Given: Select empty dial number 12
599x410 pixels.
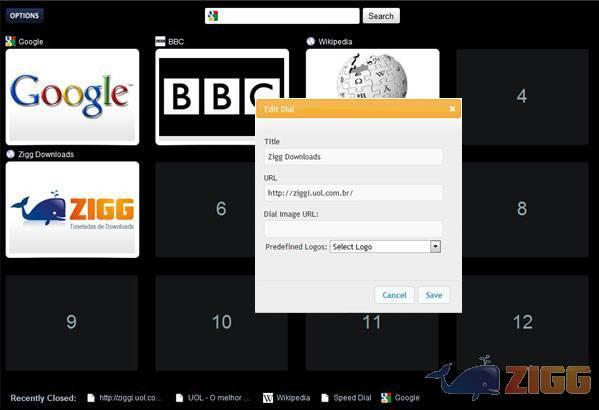Looking at the screenshot, I should tap(522, 322).
